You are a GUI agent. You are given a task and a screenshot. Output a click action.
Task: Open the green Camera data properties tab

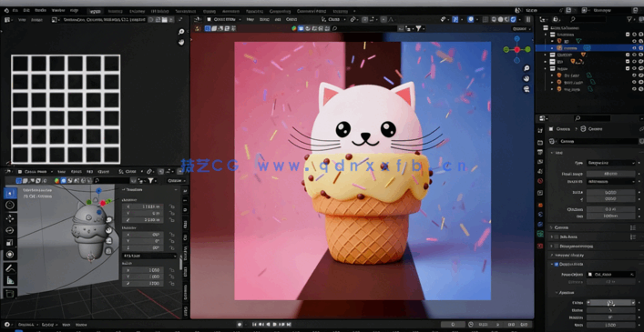[x=540, y=234]
